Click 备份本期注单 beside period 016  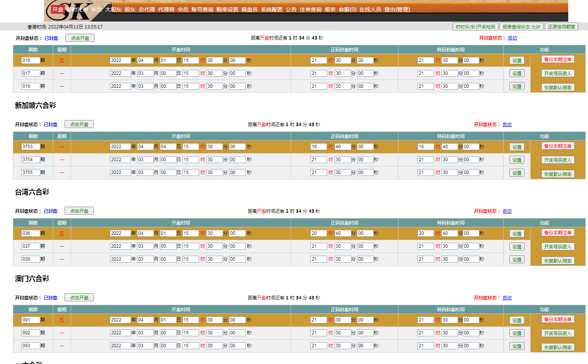point(558,59)
